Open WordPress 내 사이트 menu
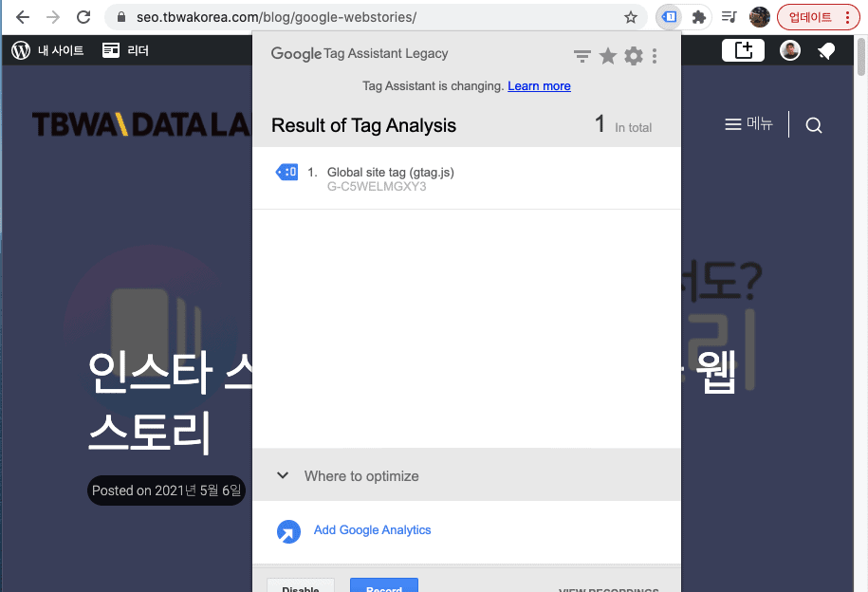This screenshot has height=592, width=868. click(47, 50)
